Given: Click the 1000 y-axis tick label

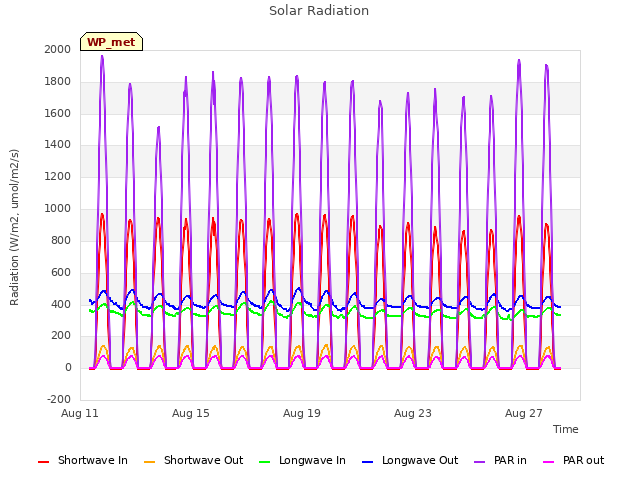Looking at the screenshot, I should (x=58, y=208).
